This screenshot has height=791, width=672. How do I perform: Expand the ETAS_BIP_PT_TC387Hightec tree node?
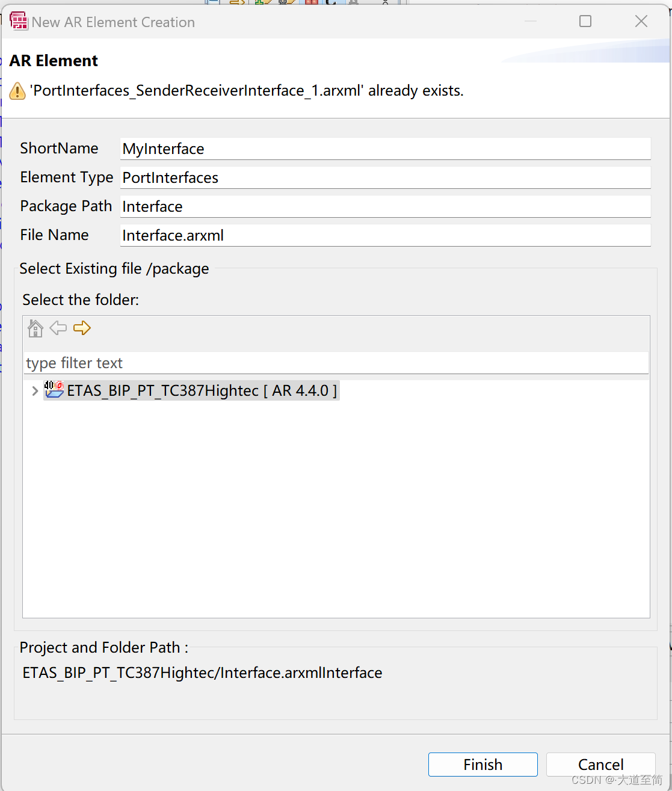click(x=34, y=391)
